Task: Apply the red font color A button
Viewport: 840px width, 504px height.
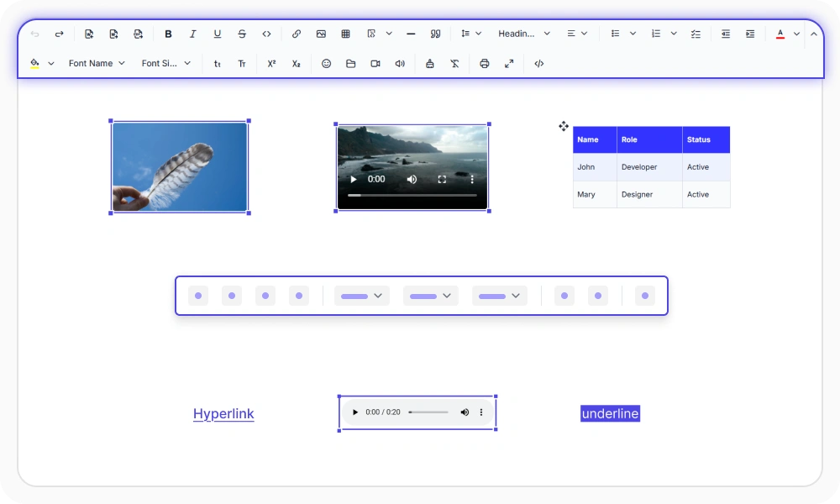Action: click(780, 34)
